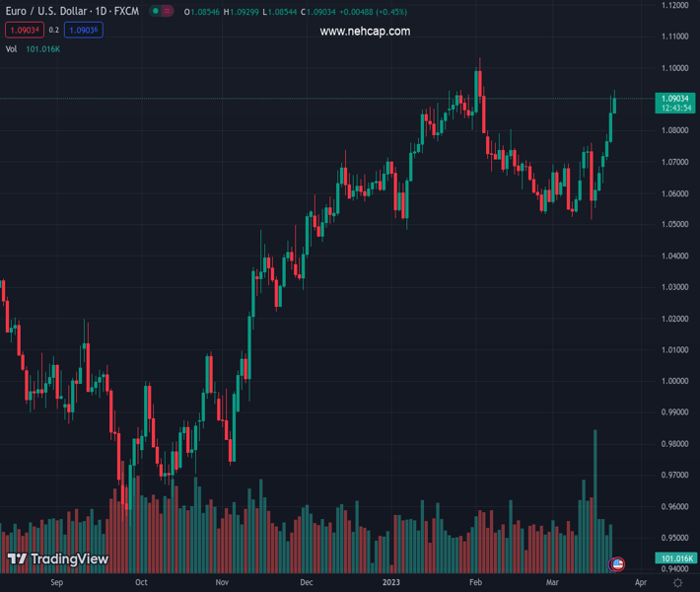Click the red sell price 1.09034 button

(24, 31)
